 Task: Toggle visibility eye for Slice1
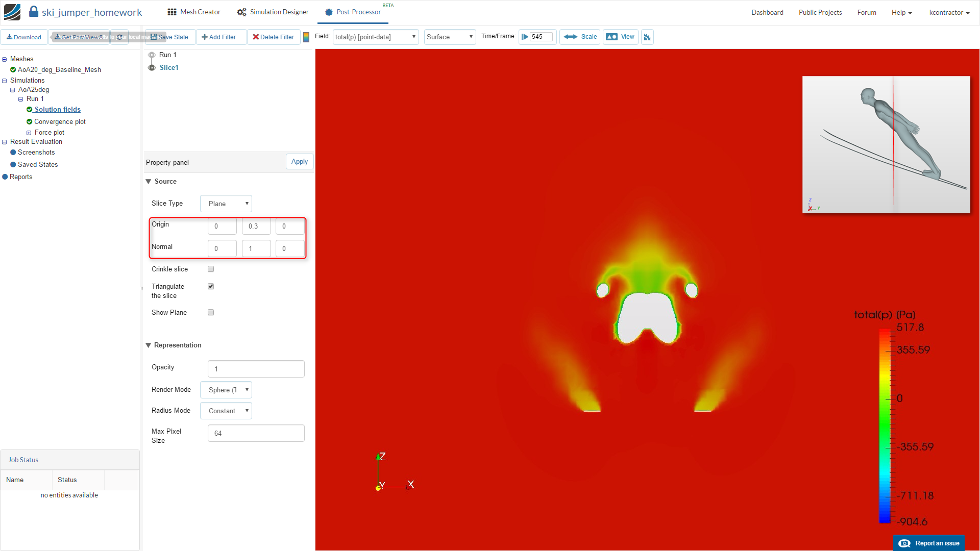152,67
